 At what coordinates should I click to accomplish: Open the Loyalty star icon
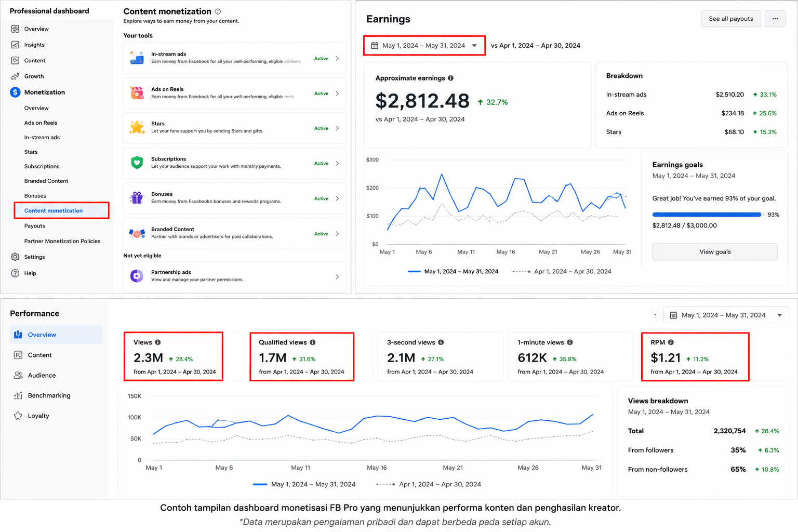(x=18, y=416)
